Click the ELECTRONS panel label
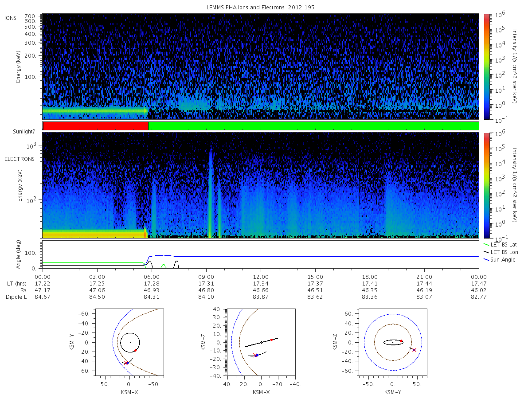This screenshot has width=532, height=399. [20, 159]
